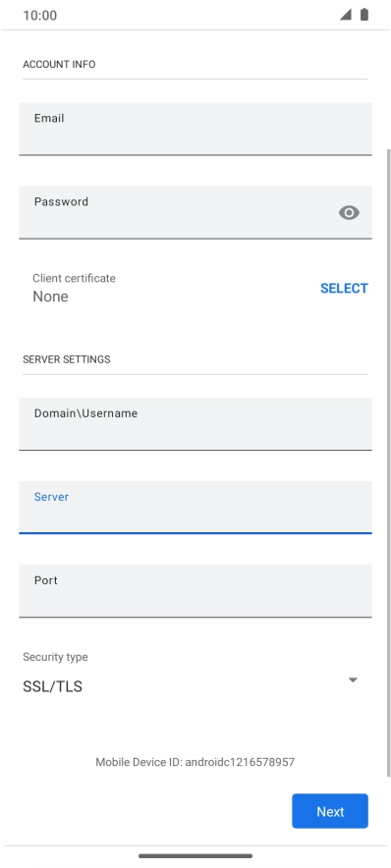
Task: Focus the Email input field
Action: click(x=195, y=129)
